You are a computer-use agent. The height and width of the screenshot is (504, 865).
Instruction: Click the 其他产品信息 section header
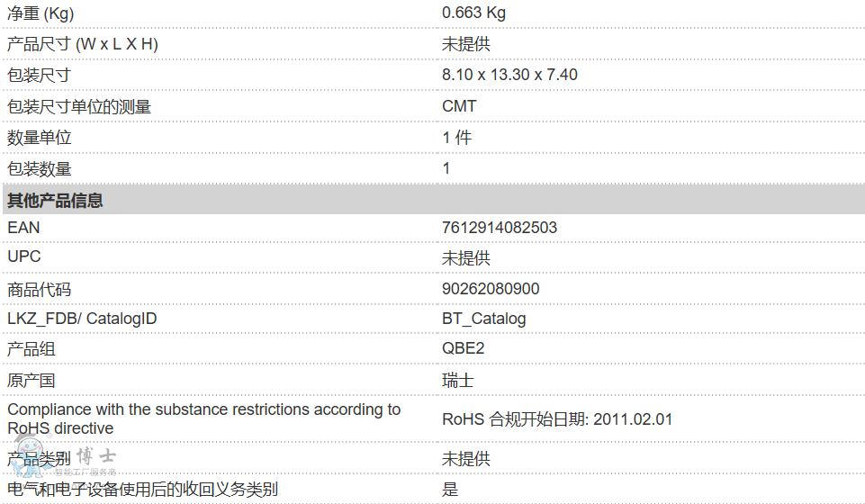pos(55,200)
